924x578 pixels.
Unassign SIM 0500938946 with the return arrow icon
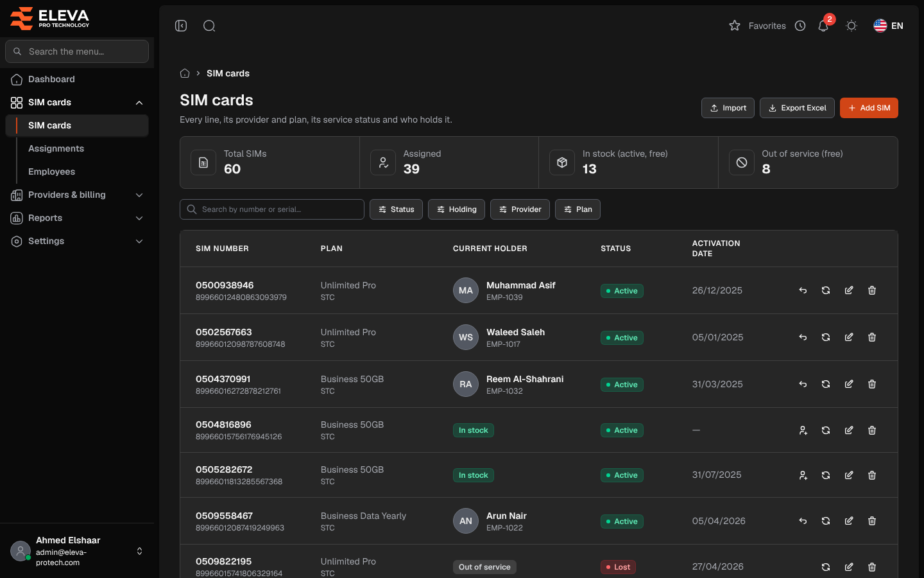pos(803,290)
